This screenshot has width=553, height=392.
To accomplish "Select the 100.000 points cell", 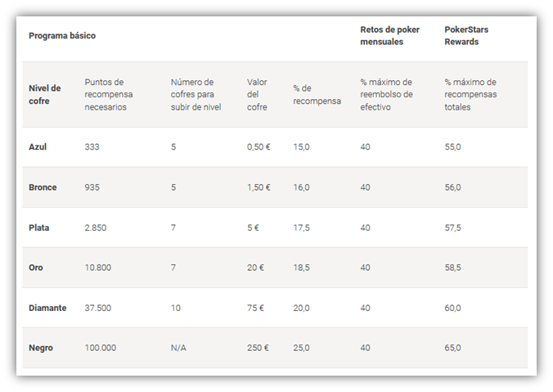I will [100, 348].
